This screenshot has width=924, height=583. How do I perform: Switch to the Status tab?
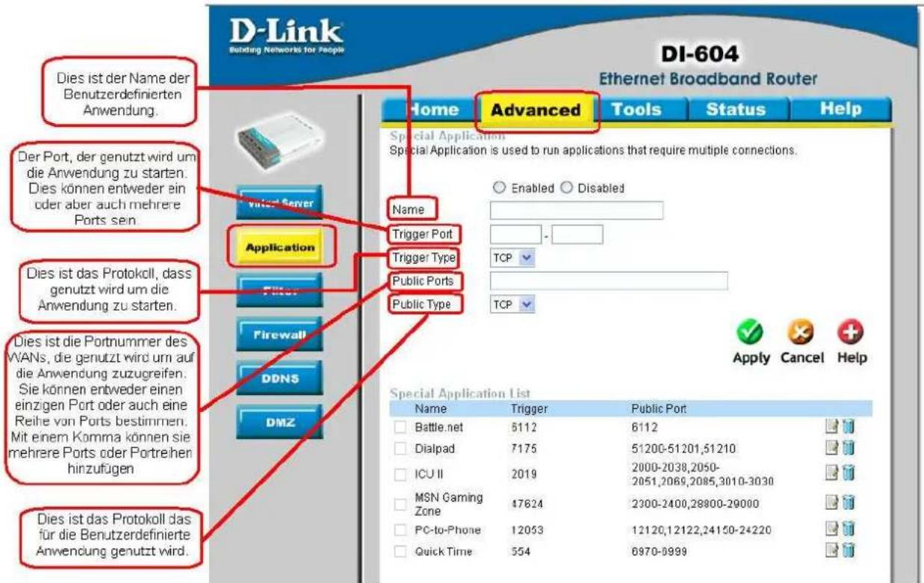pyautogui.click(x=736, y=110)
